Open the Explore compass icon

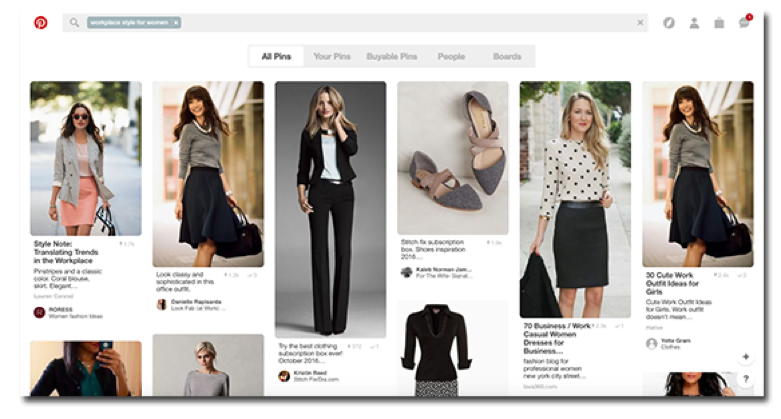(x=669, y=22)
